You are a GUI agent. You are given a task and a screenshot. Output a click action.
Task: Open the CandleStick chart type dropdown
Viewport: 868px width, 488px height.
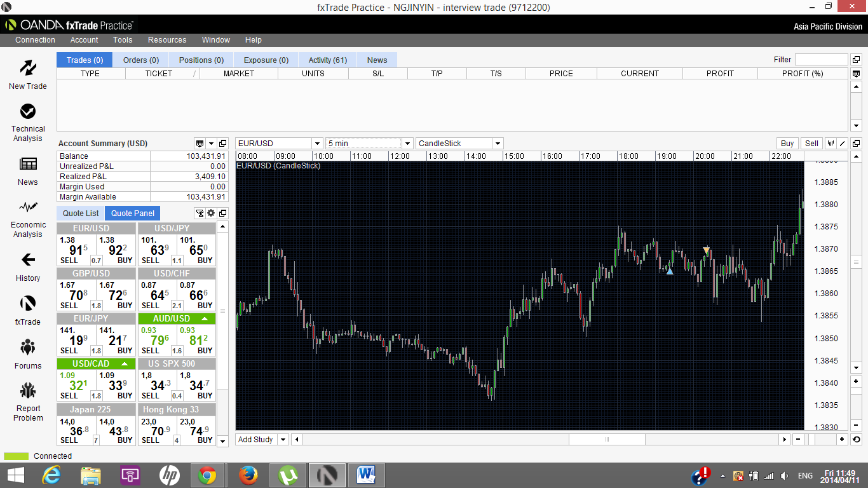pos(498,144)
